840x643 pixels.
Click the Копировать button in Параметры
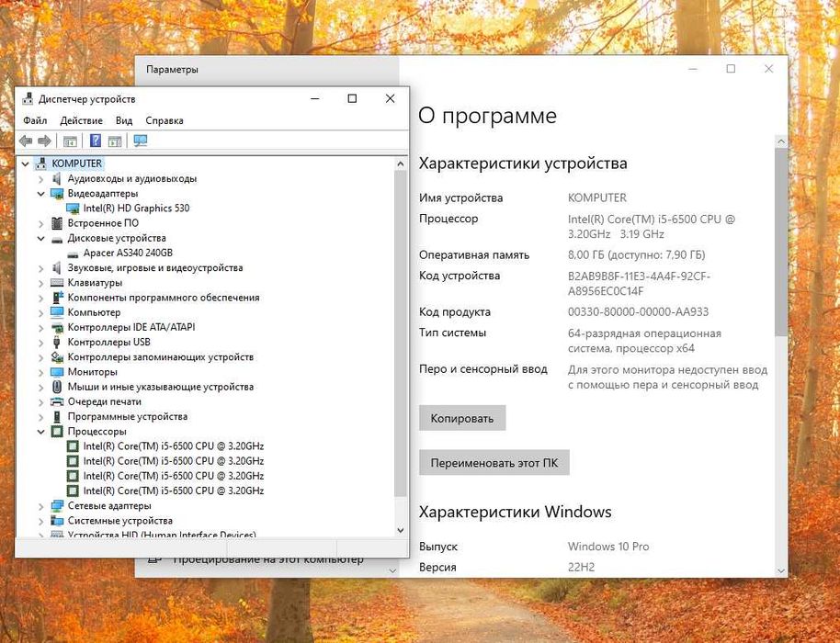[462, 418]
